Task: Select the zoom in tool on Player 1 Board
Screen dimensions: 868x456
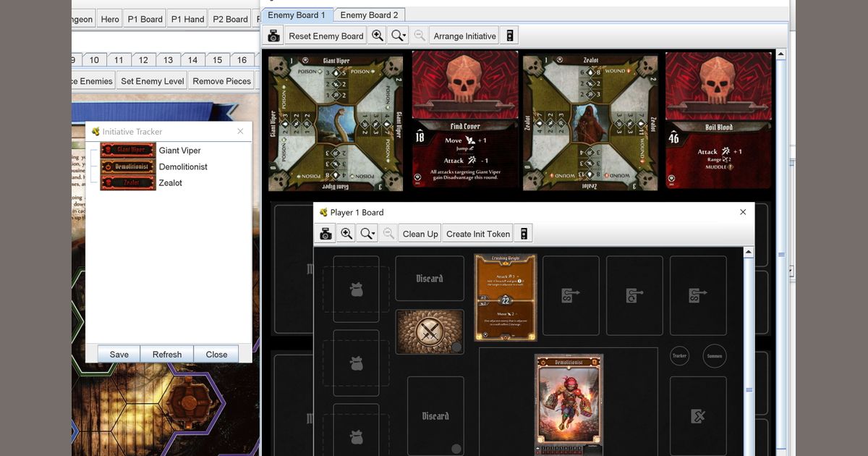Action: point(346,233)
